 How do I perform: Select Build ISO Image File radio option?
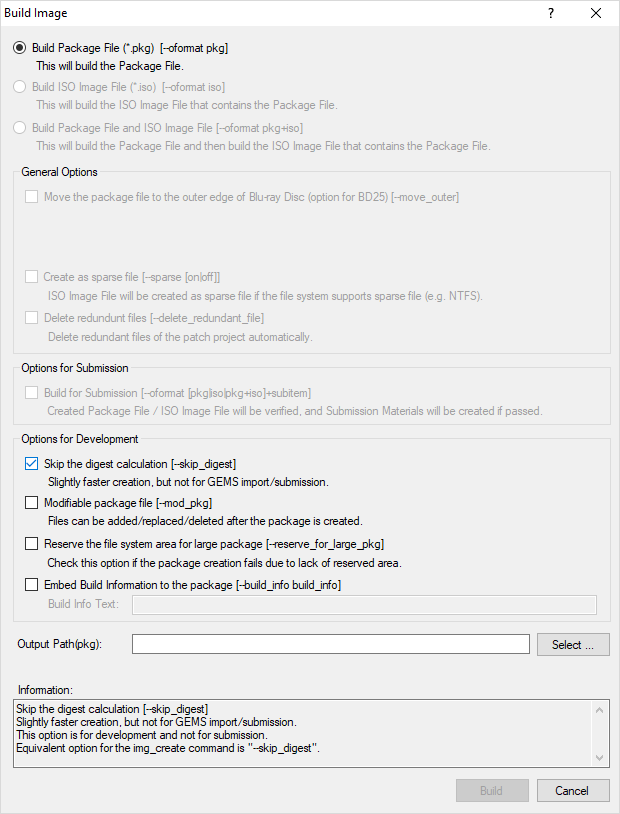20,87
